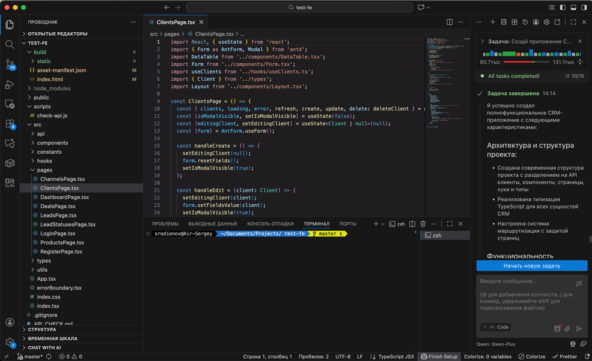
Task: Click plus icon in the AI panel toolbar
Action: (492, 22)
